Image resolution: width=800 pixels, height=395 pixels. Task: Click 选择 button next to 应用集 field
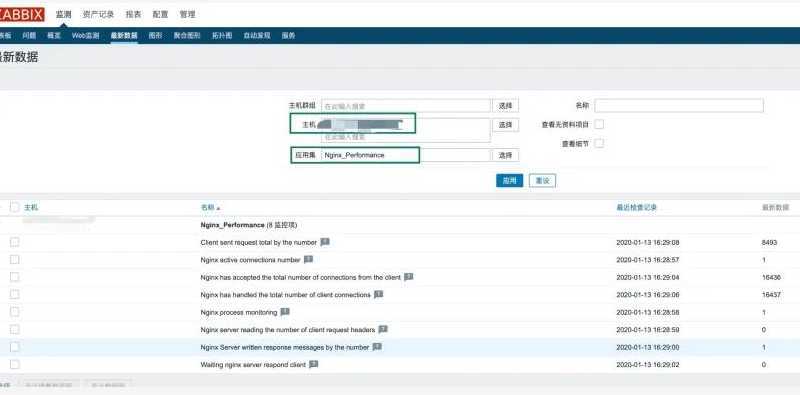505,155
